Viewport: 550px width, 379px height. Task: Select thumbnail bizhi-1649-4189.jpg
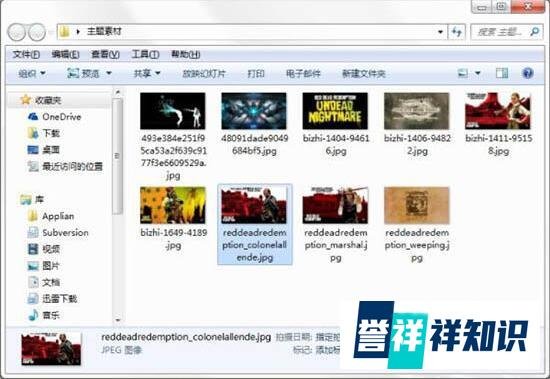click(173, 205)
